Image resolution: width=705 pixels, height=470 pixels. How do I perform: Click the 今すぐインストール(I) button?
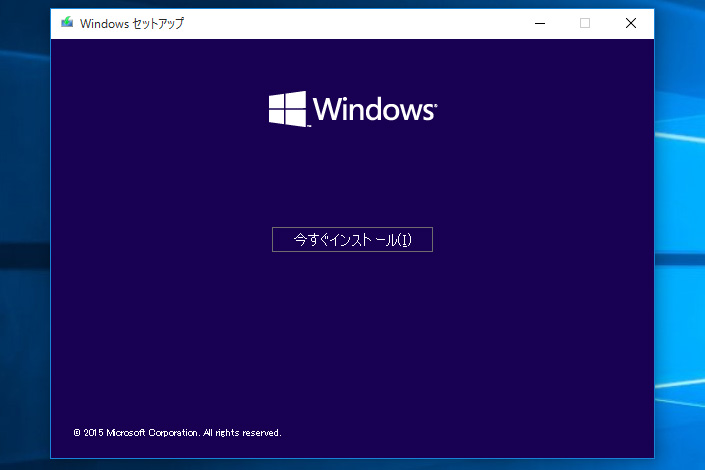(352, 239)
